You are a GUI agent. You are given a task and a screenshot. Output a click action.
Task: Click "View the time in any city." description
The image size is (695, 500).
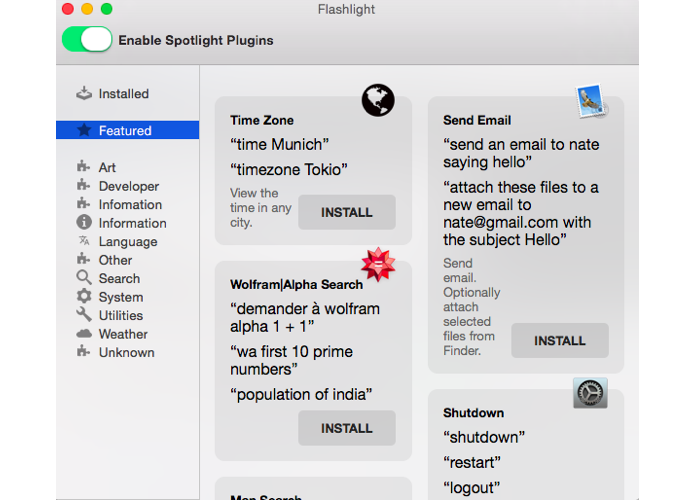point(261,207)
